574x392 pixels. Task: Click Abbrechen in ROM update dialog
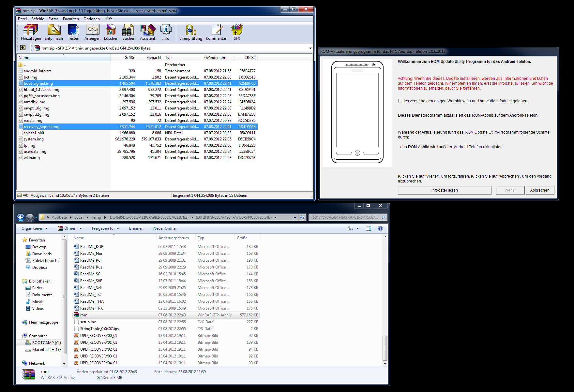(540, 190)
